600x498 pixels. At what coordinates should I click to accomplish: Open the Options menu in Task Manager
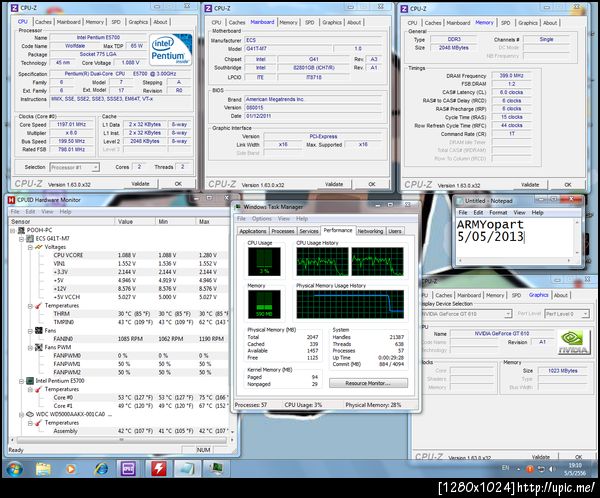pyautogui.click(x=262, y=219)
